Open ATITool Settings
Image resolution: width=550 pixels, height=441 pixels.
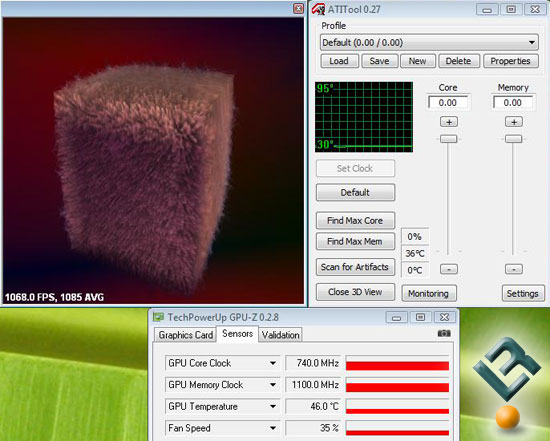523,293
